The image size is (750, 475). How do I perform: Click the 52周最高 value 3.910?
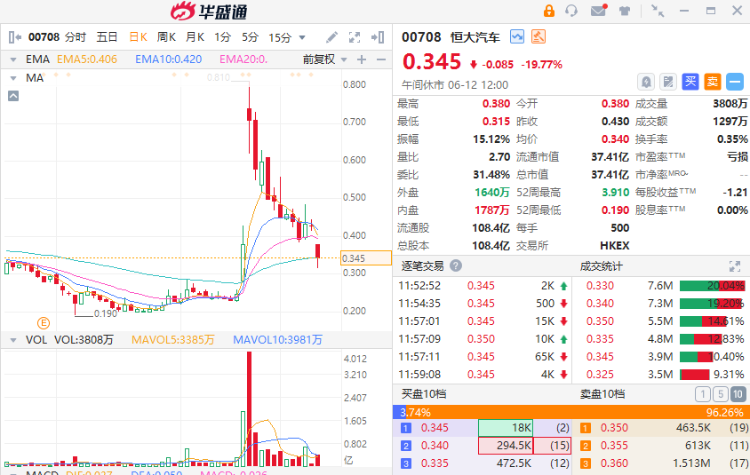click(x=615, y=192)
